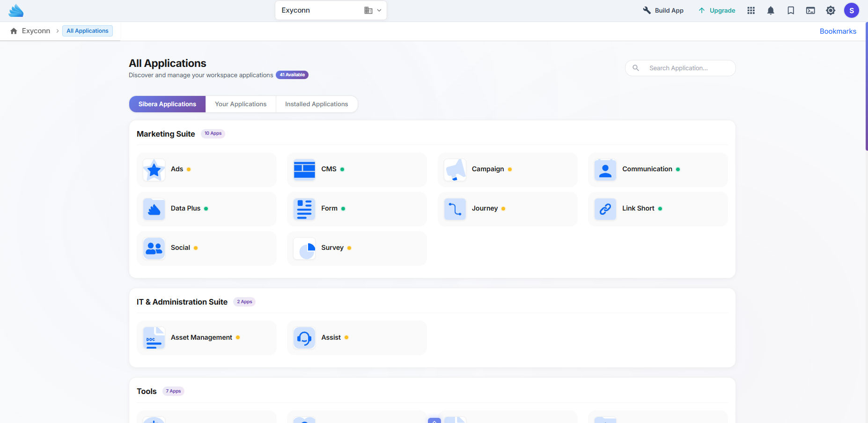Open the bookmarks flag icon in header
Image resolution: width=868 pixels, height=423 pixels.
coord(791,10)
